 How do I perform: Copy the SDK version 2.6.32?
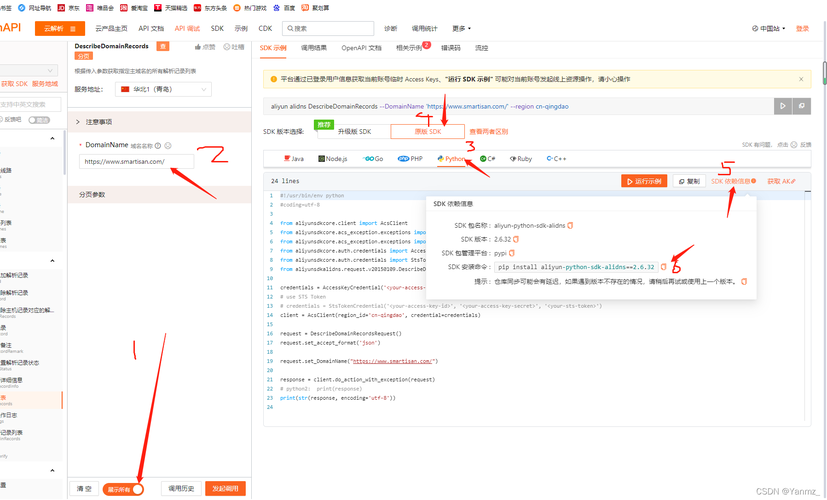pos(516,239)
